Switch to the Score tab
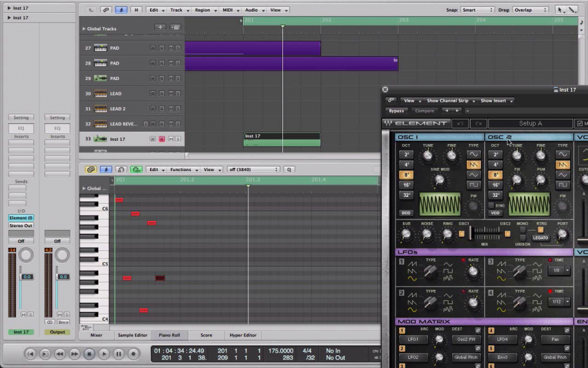 [206, 335]
